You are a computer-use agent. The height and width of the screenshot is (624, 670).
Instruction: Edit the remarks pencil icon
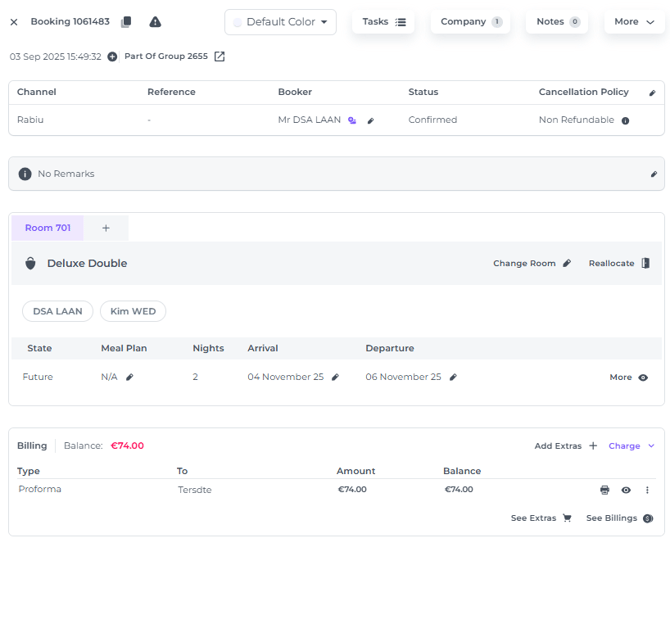click(x=654, y=174)
